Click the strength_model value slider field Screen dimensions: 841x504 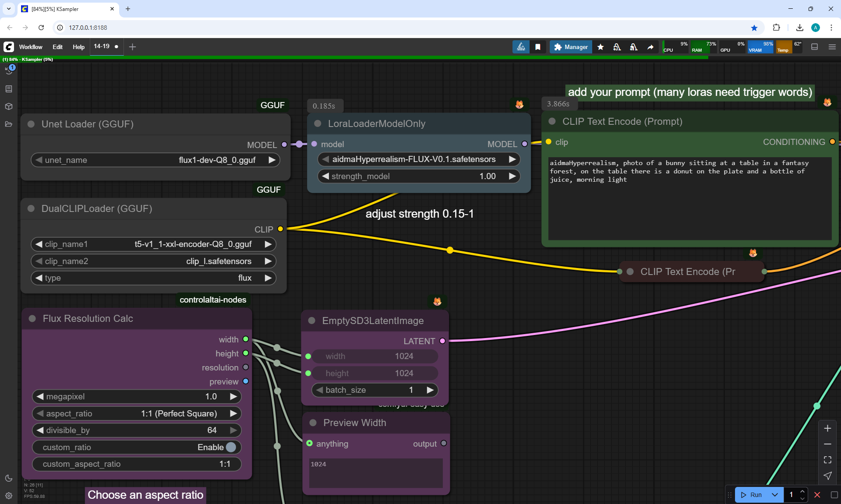[x=418, y=176]
